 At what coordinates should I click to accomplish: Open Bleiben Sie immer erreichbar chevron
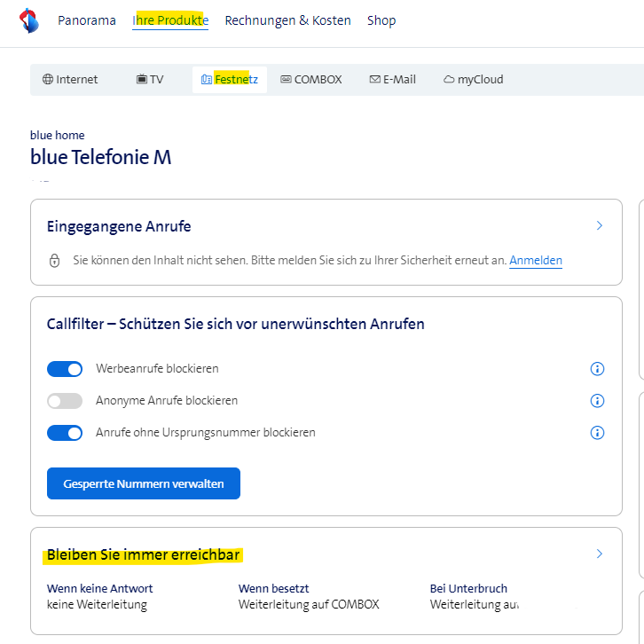pyautogui.click(x=600, y=554)
